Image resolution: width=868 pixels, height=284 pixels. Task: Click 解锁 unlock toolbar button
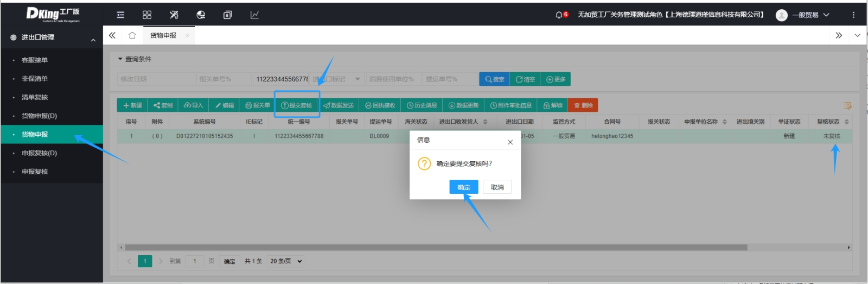click(x=553, y=105)
